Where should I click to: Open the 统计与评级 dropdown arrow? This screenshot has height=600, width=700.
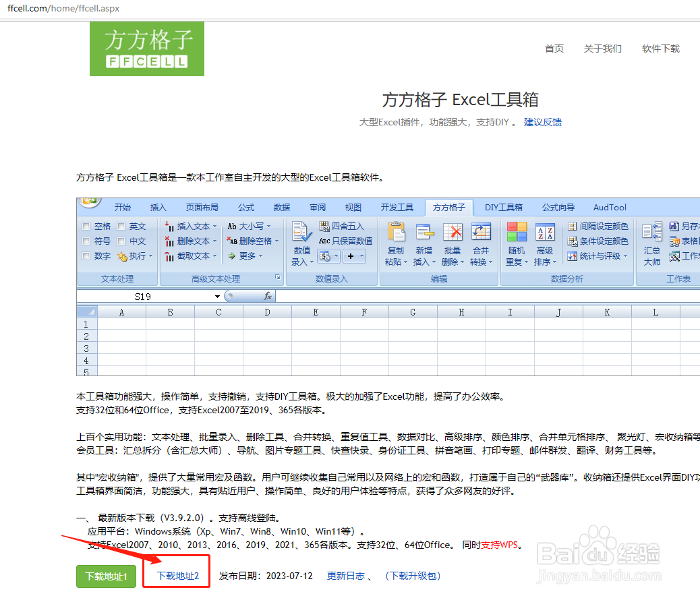pyautogui.click(x=625, y=256)
